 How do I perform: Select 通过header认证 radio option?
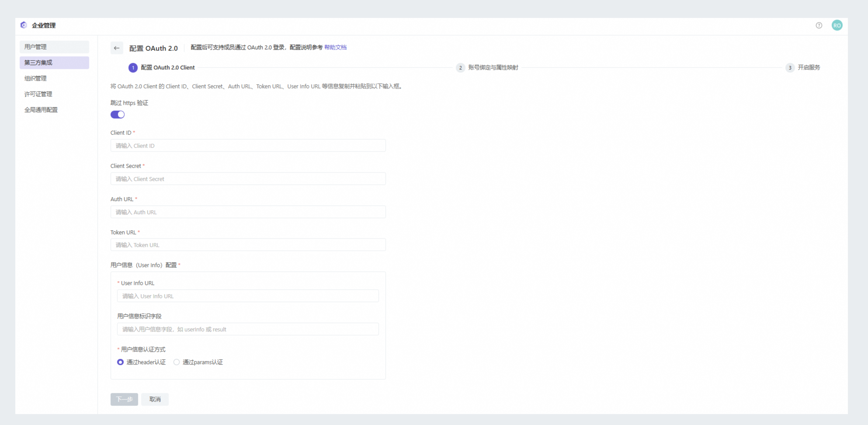point(142,362)
